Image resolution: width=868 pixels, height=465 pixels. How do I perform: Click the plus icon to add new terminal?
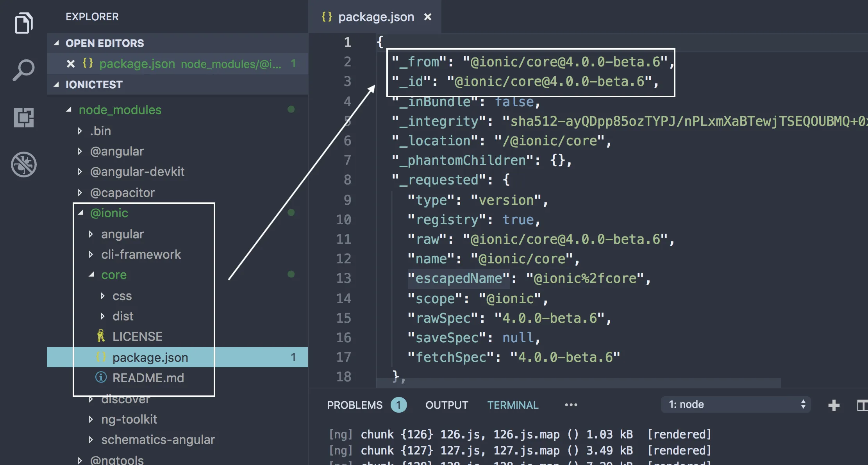[834, 405]
